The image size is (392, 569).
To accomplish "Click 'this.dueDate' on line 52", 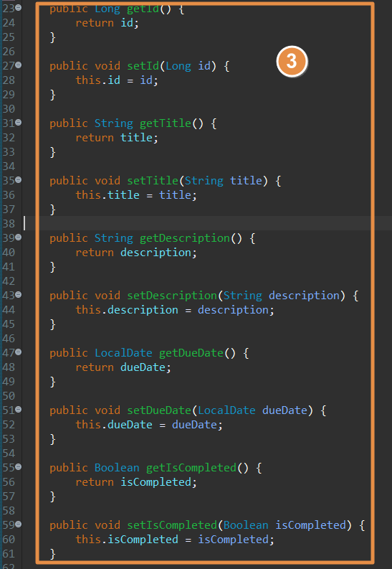I will point(114,425).
